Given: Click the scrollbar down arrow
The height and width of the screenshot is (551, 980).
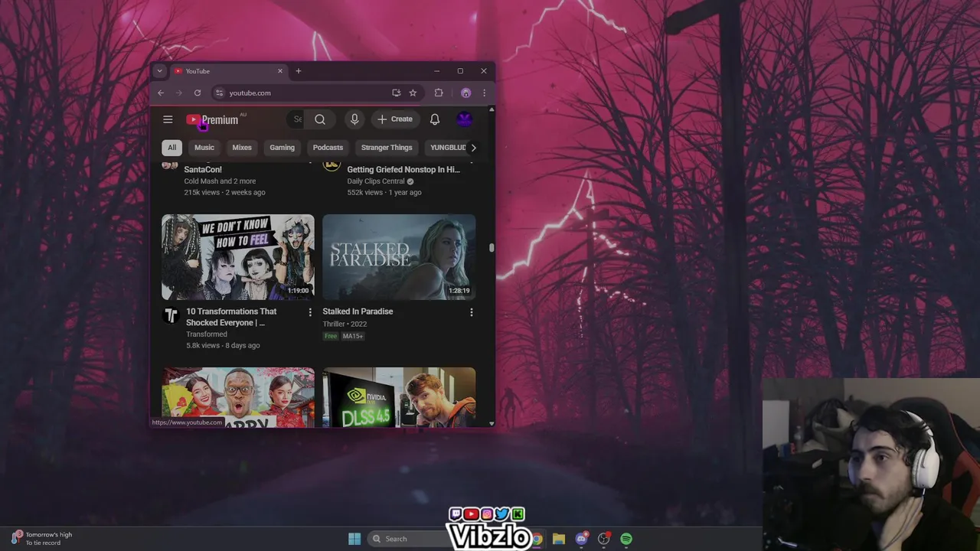Looking at the screenshot, I should click(x=492, y=422).
